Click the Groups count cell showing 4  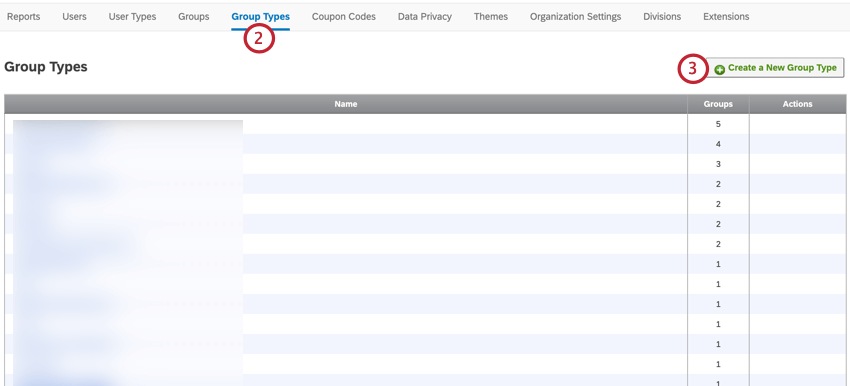(x=718, y=144)
